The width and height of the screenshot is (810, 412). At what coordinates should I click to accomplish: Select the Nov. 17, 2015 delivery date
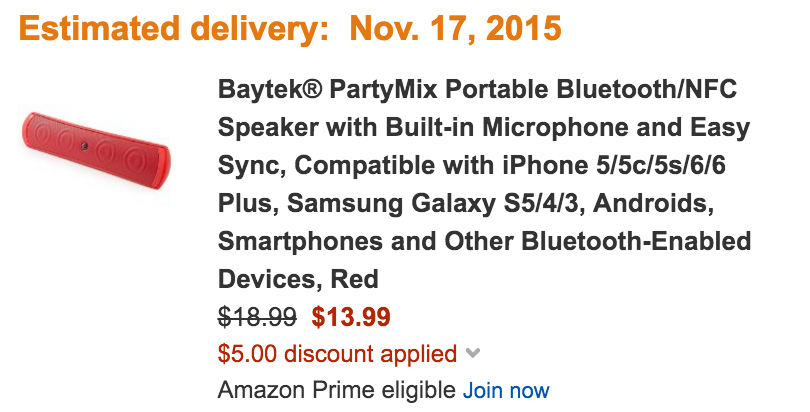click(x=456, y=30)
